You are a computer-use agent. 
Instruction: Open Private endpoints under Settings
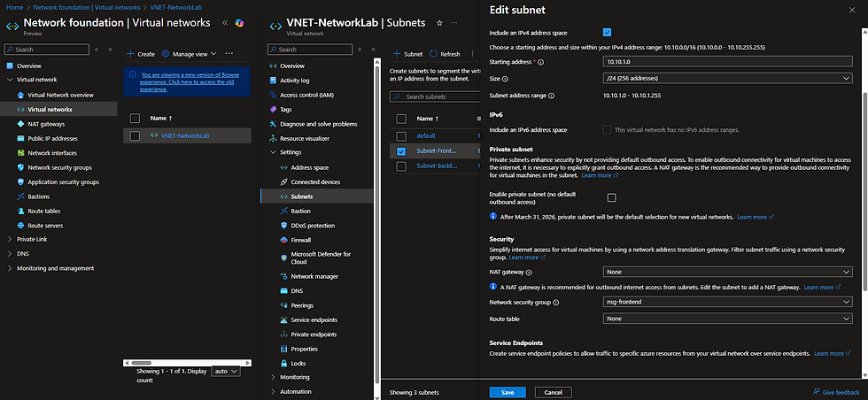tap(314, 335)
